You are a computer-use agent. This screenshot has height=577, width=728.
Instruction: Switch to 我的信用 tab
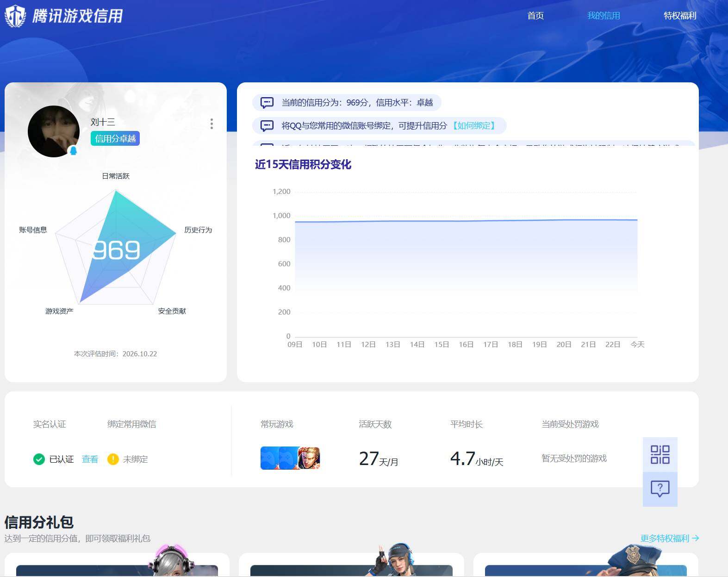(604, 16)
